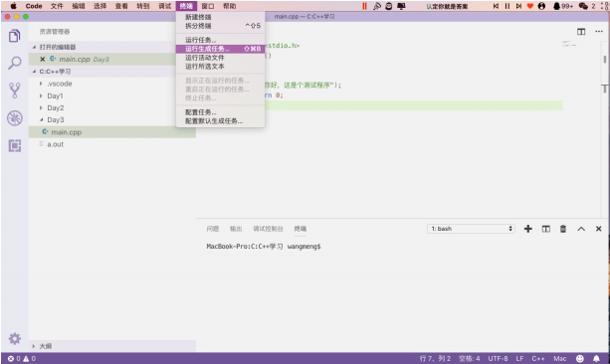The height and width of the screenshot is (364, 610).
Task: Open the 帮助 menu in menu bar
Action: click(229, 6)
